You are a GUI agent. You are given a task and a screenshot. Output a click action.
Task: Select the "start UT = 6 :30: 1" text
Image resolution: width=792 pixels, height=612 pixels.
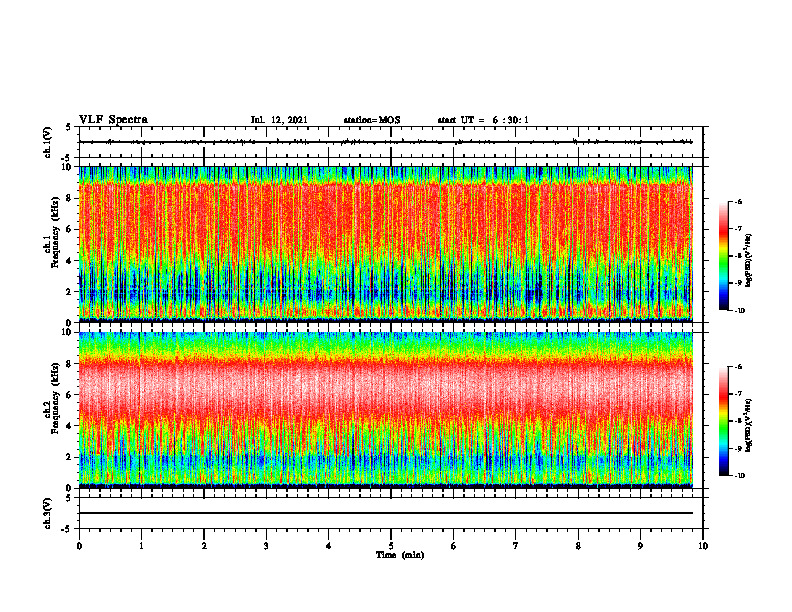pyautogui.click(x=483, y=120)
